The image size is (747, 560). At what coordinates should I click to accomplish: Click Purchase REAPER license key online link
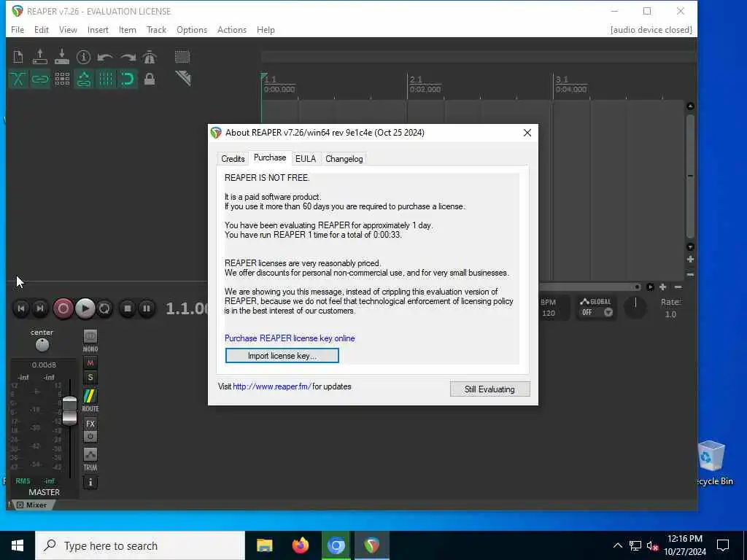(290, 338)
